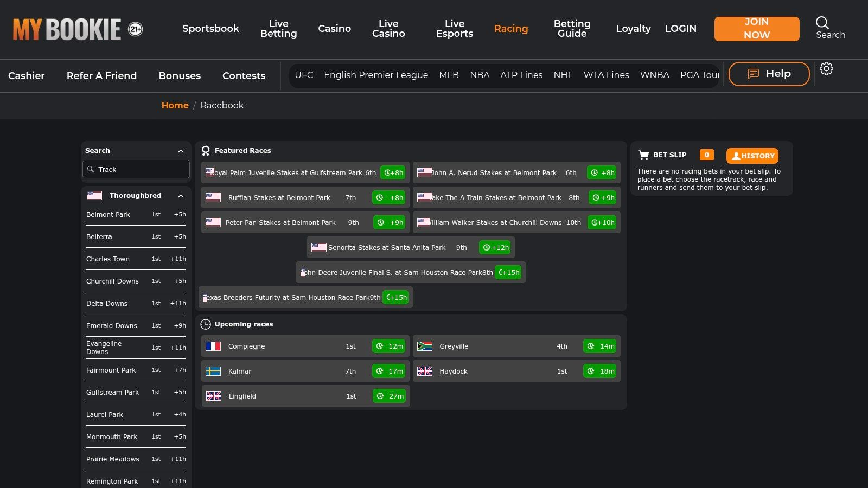Collapse the Search panel
The image size is (868, 488).
click(181, 151)
